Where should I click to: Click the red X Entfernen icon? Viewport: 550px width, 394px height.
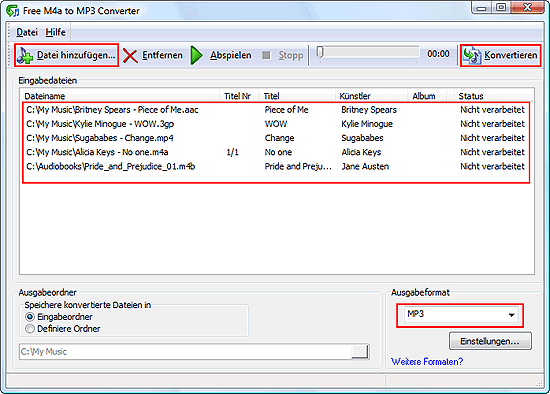[130, 56]
